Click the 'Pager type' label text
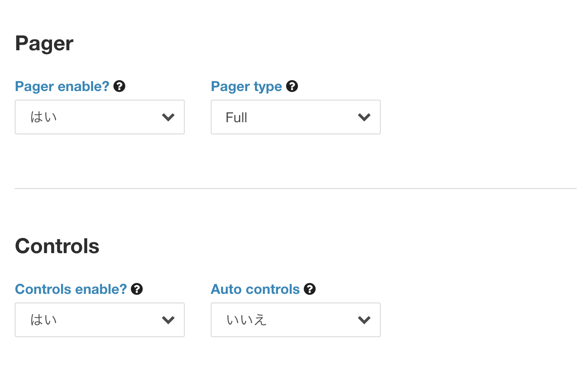 coord(246,86)
